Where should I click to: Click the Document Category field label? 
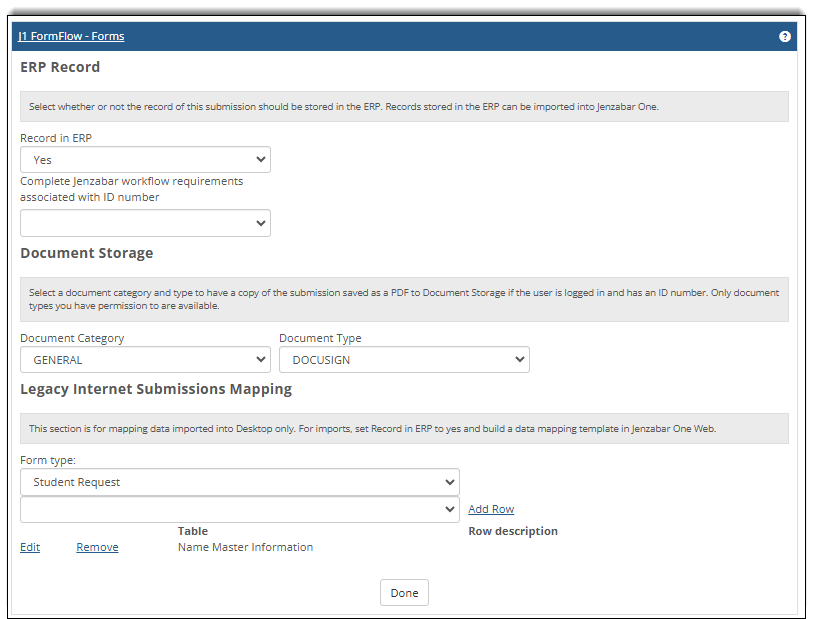click(x=72, y=338)
